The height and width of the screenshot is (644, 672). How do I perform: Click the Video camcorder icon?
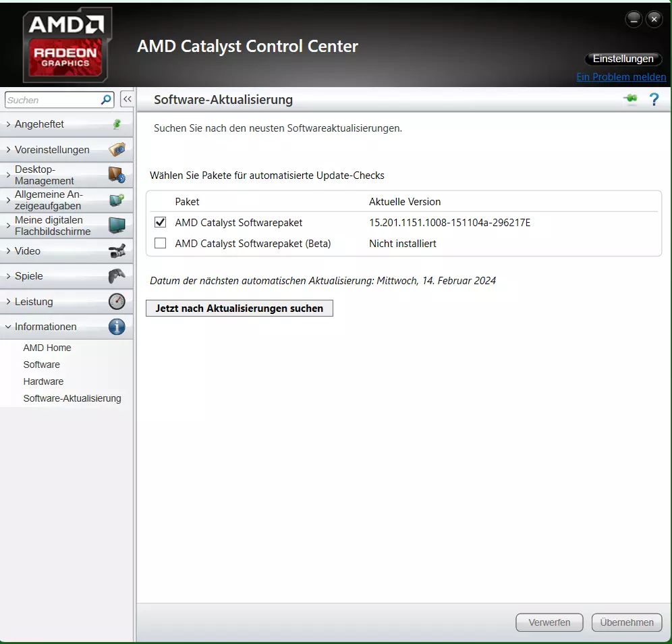tap(117, 251)
